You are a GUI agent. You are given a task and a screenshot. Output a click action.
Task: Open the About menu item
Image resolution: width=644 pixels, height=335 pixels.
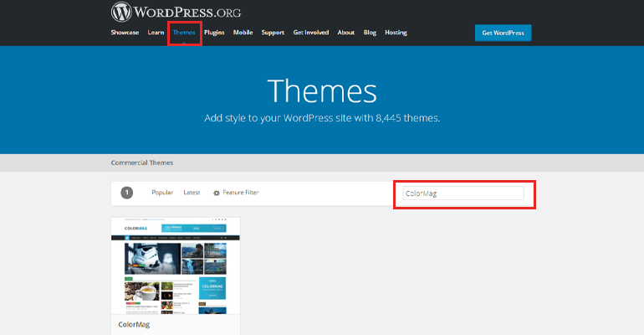coord(345,33)
